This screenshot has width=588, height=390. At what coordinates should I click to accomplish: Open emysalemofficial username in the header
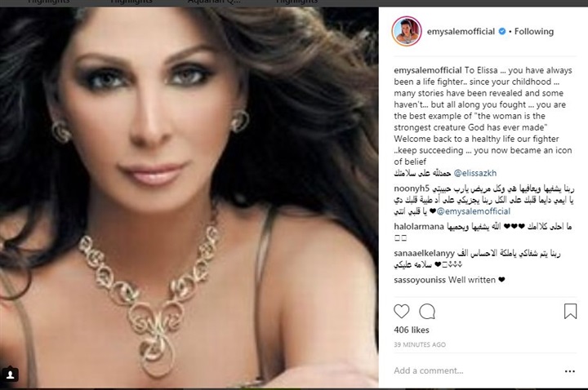coord(461,32)
